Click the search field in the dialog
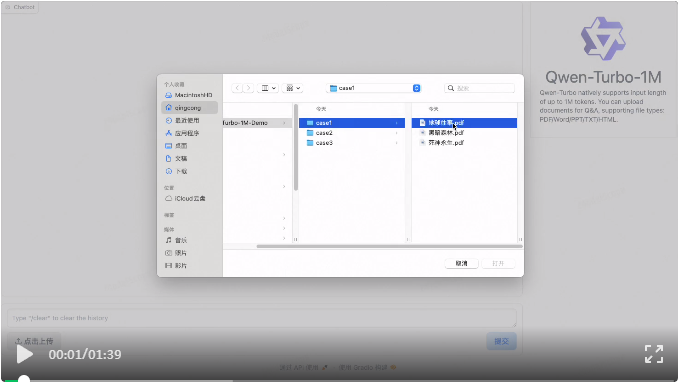Screen dimensions: 679x382 pos(479,88)
